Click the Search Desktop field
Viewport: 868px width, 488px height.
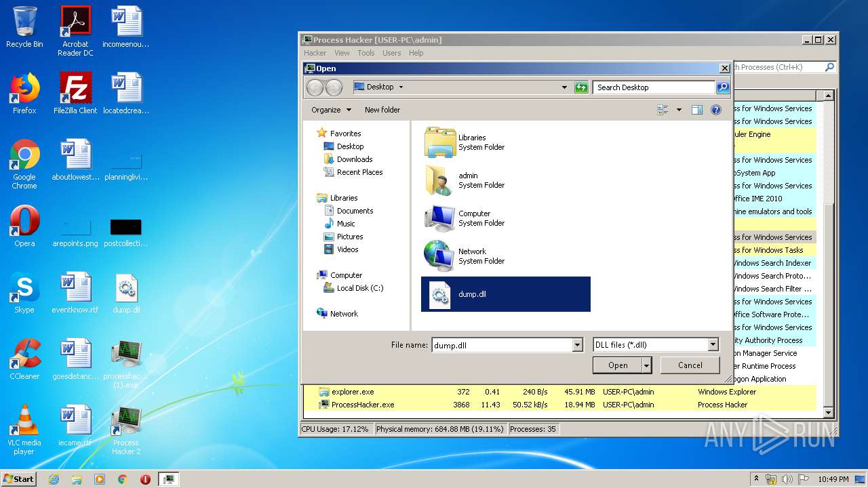coord(654,87)
